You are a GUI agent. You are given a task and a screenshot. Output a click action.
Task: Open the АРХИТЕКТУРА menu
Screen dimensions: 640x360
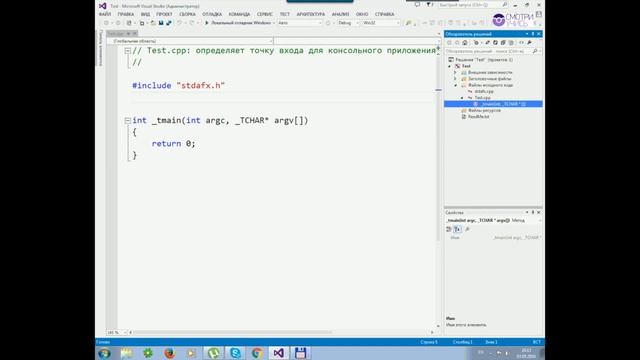pos(311,14)
